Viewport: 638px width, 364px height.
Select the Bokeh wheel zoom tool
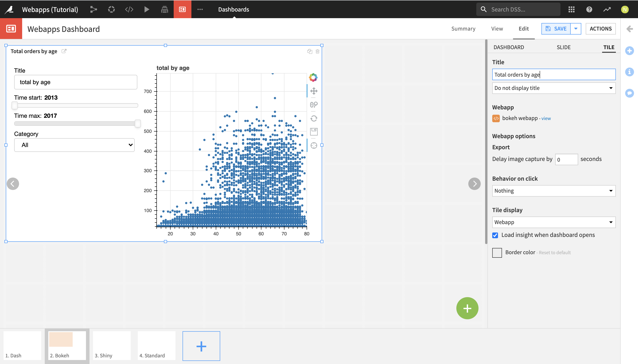[314, 105]
